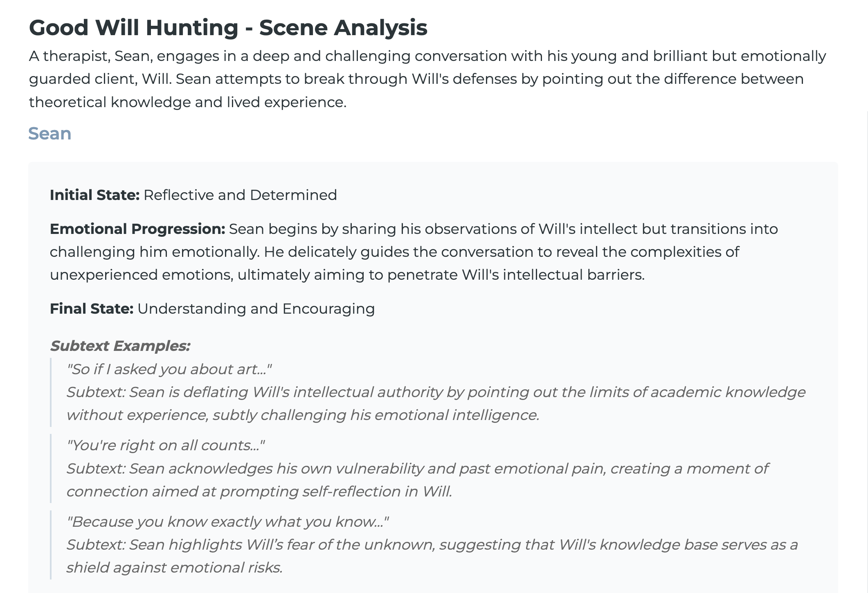
Task: Click "Reflective and Determined" text
Action: click(x=240, y=195)
